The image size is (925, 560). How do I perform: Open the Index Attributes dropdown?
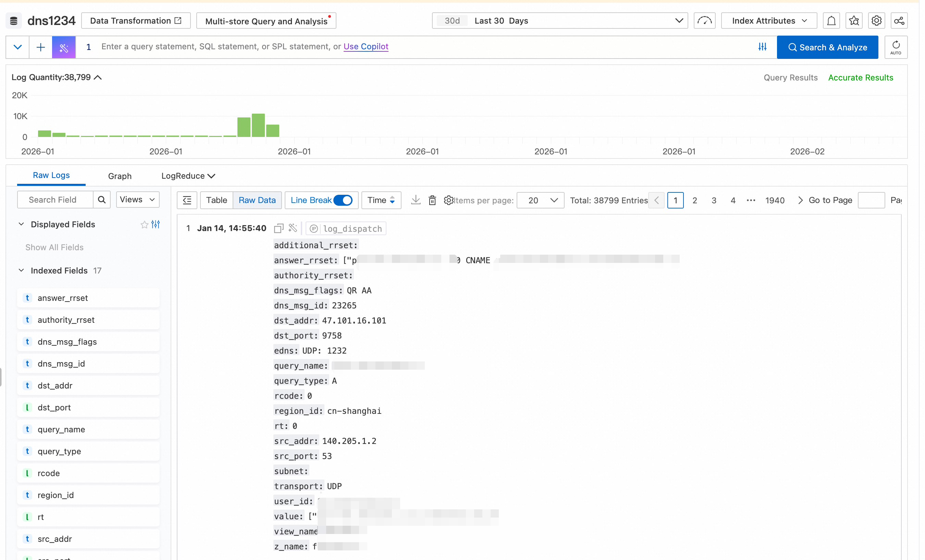pos(769,21)
